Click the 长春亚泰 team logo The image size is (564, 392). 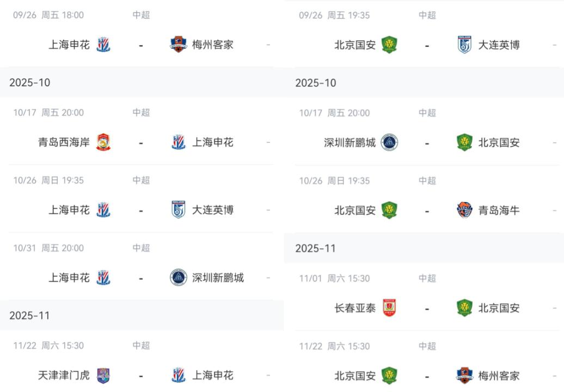pyautogui.click(x=389, y=308)
